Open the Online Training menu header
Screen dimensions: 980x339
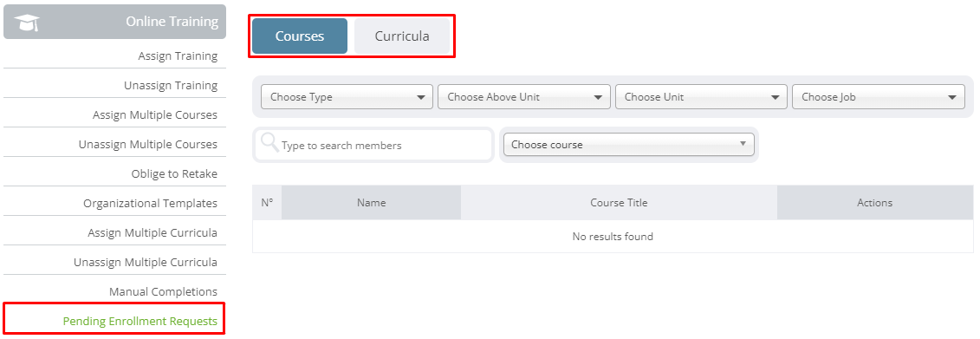point(115,22)
